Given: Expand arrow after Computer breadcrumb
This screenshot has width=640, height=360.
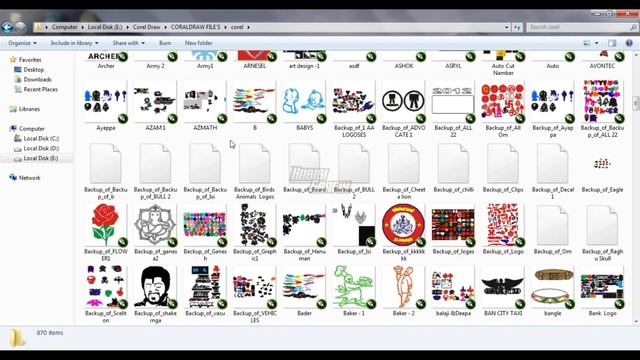Looking at the screenshot, I should (82, 27).
